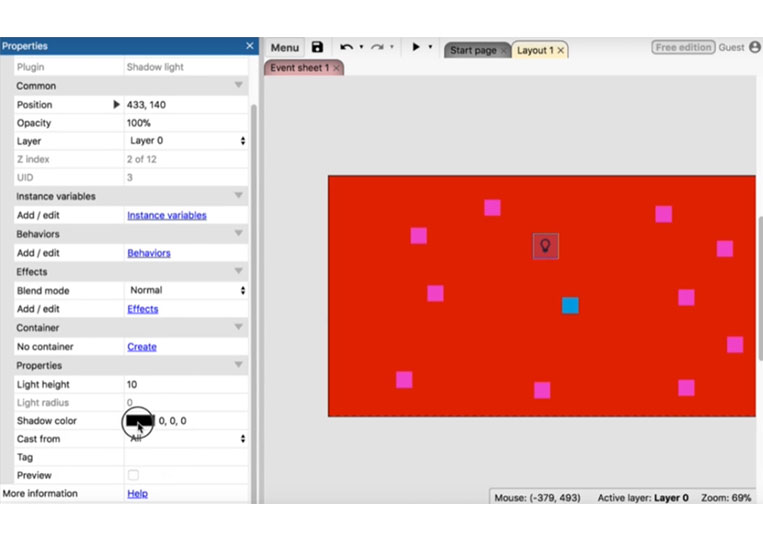763x541 pixels.
Task: Preview the layout with the play icon
Action: [x=416, y=47]
